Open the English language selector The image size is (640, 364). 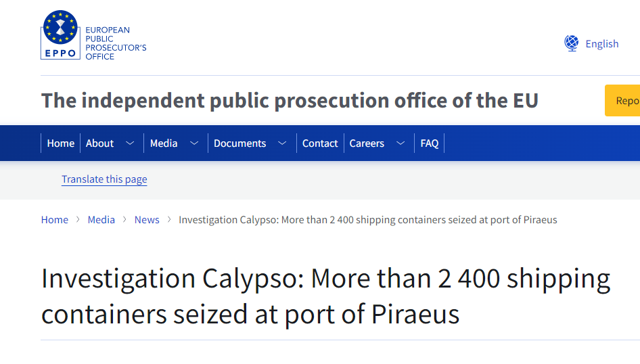pyautogui.click(x=601, y=44)
